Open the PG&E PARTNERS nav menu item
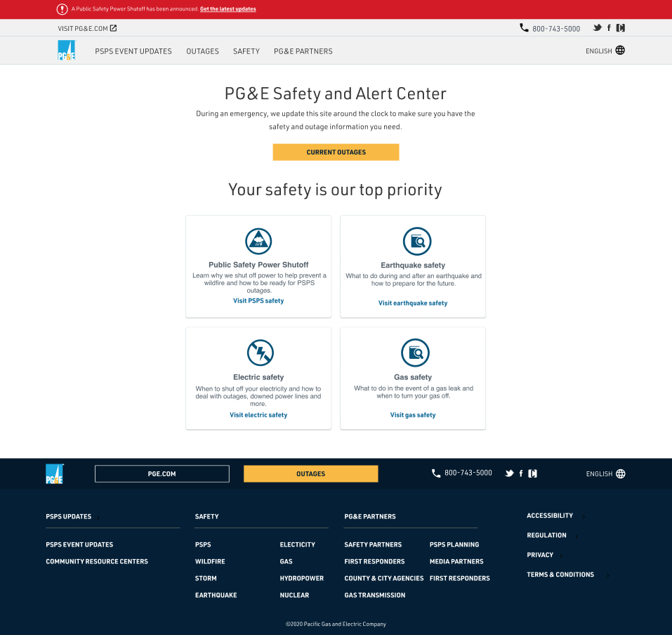 [x=303, y=51]
